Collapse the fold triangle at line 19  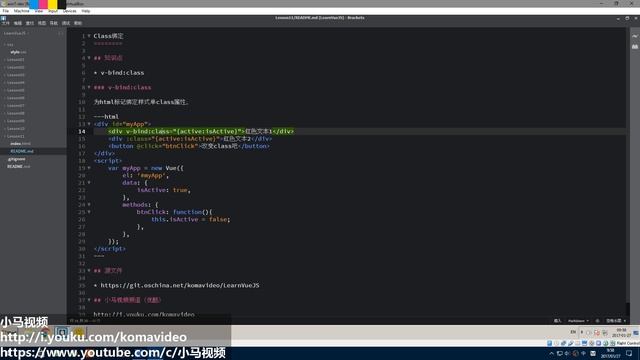89,168
